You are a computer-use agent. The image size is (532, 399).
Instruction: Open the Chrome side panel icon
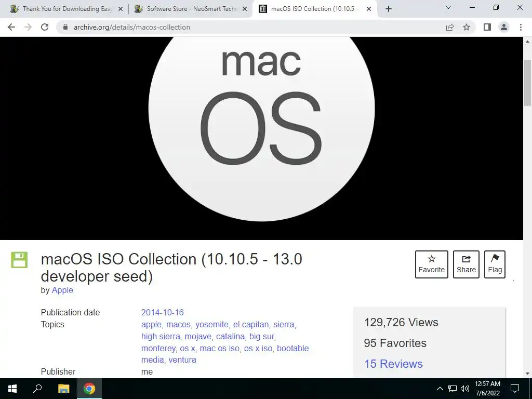point(487,27)
